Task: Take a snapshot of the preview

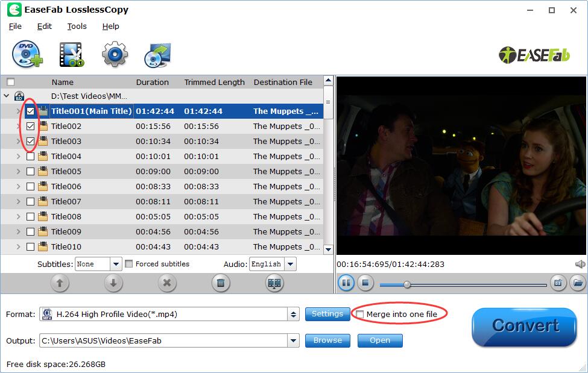Action: coord(558,283)
